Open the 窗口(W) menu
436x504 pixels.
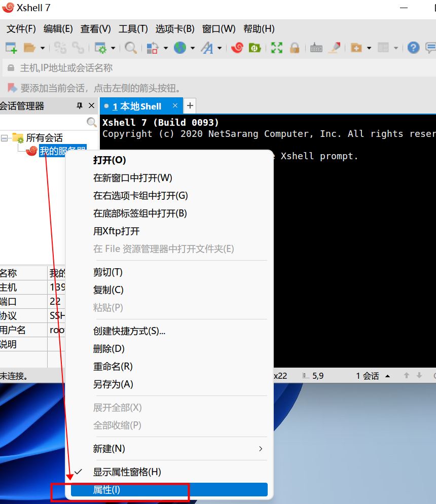click(x=219, y=29)
